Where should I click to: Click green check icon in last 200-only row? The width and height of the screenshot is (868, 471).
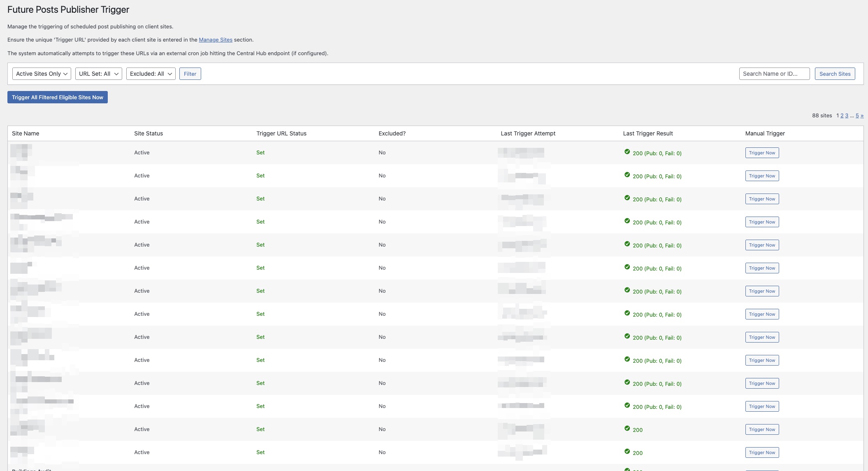(x=627, y=452)
